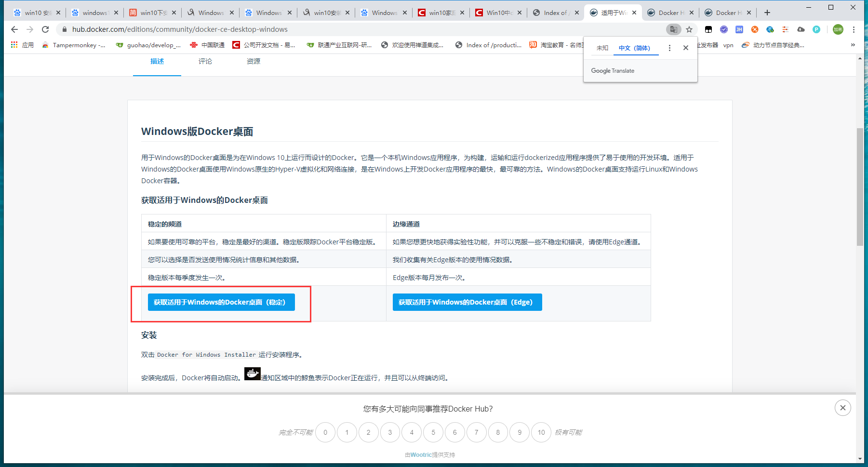Switch to the 资源 page tab
The image size is (868, 467).
point(254,61)
